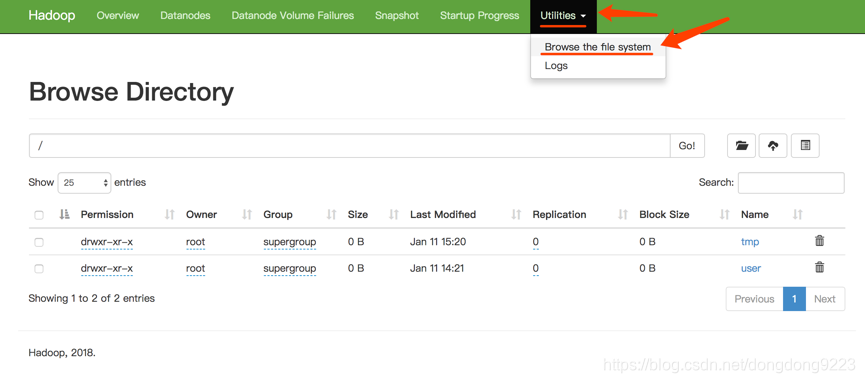
Task: Open the folder icon button to create directory
Action: [x=741, y=146]
